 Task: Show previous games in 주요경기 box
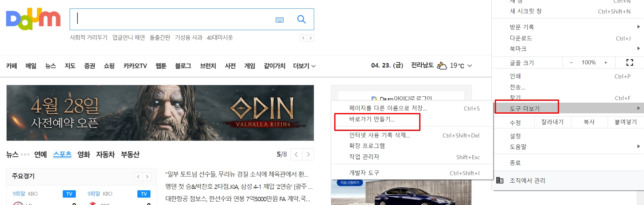139,177
